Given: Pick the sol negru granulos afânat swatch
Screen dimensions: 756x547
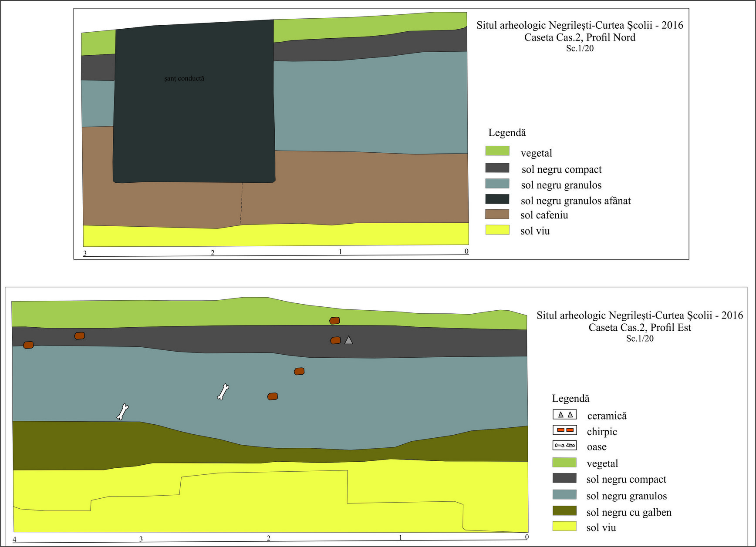Looking at the screenshot, I should (497, 199).
